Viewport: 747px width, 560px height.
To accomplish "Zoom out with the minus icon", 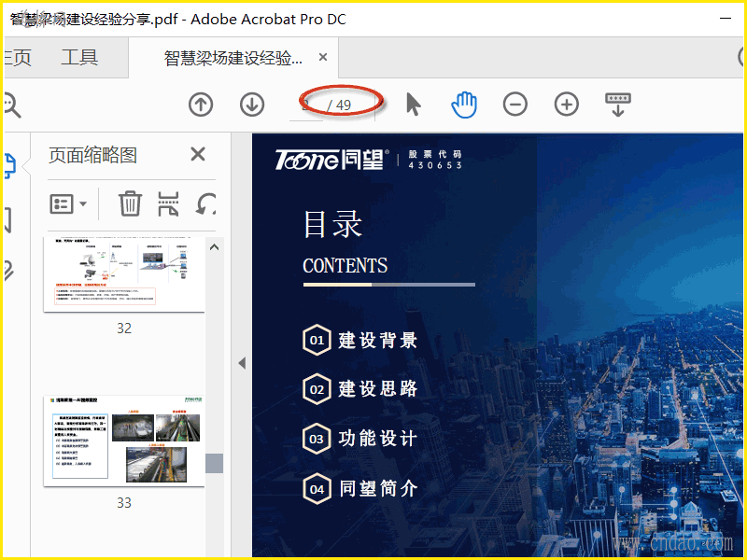I will pos(515,105).
